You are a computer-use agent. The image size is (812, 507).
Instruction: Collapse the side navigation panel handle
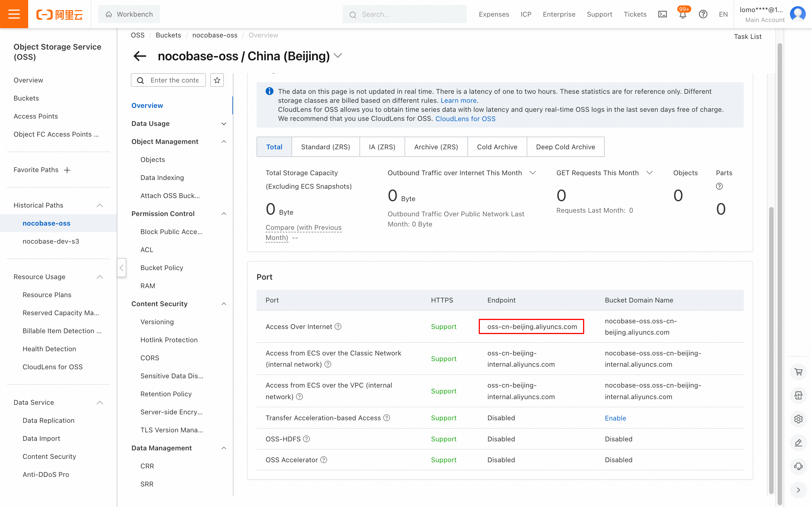[122, 268]
